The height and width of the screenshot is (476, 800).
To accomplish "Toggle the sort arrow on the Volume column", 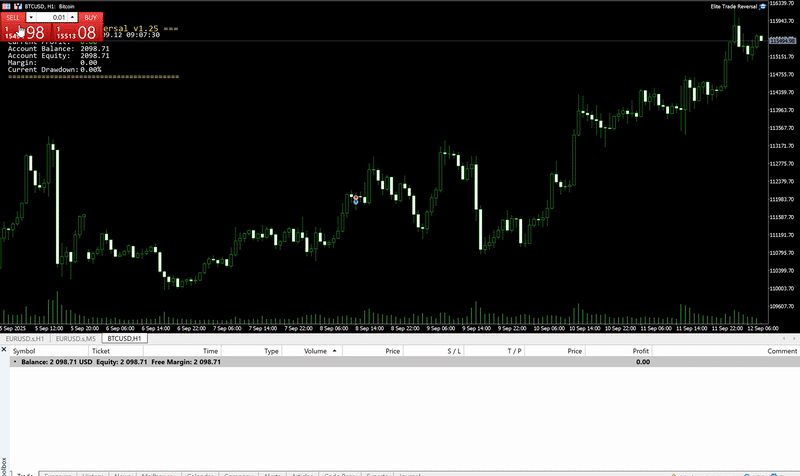I will click(334, 351).
